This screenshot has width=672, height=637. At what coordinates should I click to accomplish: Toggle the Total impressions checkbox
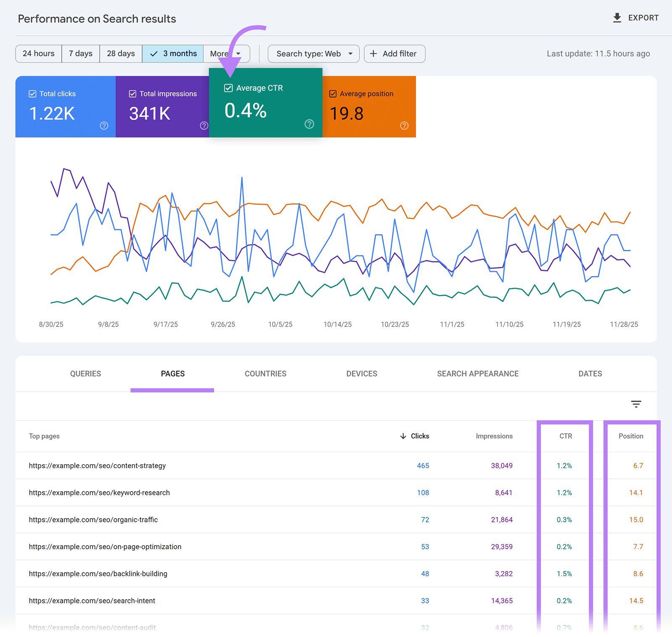(x=132, y=93)
